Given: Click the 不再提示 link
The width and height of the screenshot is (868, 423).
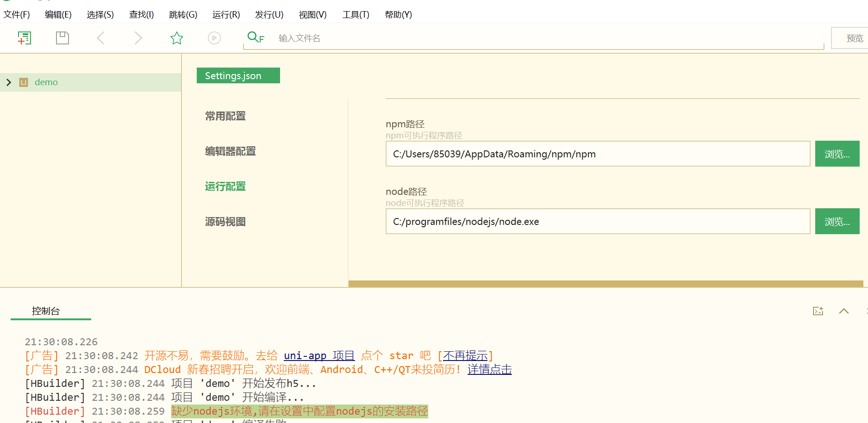Looking at the screenshot, I should point(465,355).
